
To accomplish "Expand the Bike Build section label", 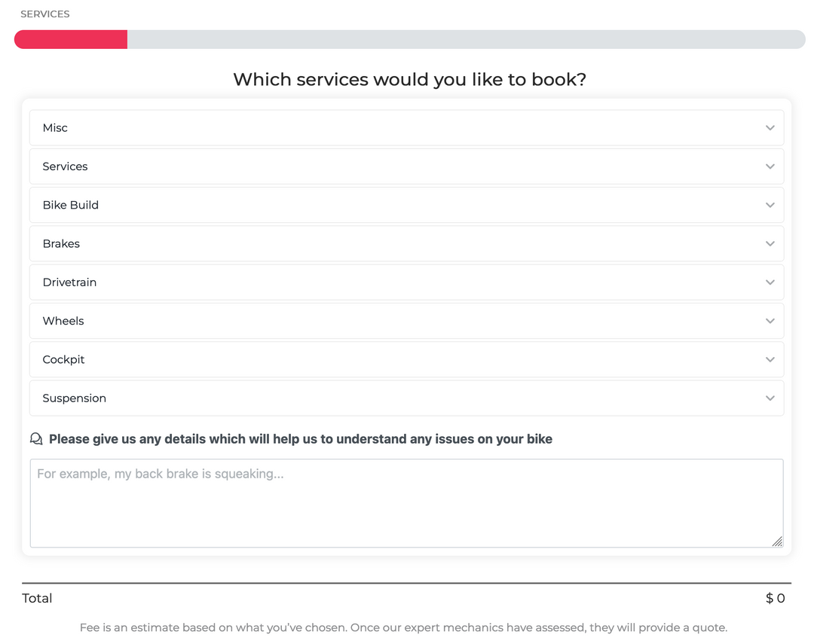I will point(70,205).
